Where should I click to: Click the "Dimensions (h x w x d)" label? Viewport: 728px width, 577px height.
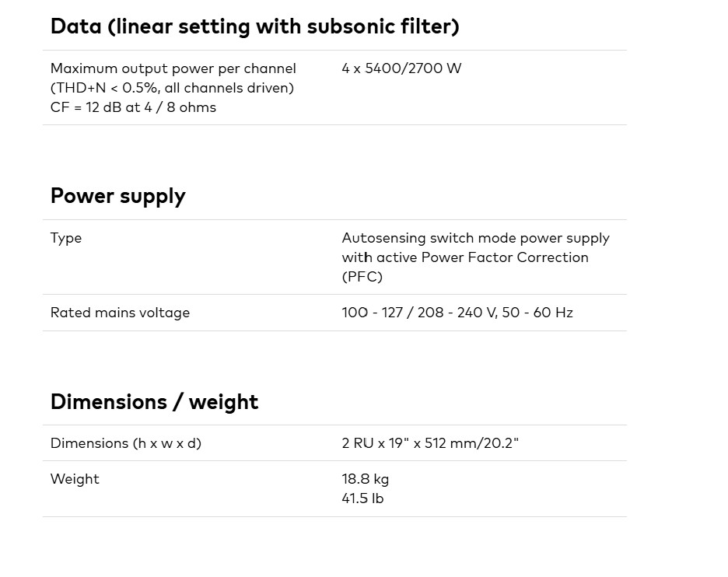(125, 443)
